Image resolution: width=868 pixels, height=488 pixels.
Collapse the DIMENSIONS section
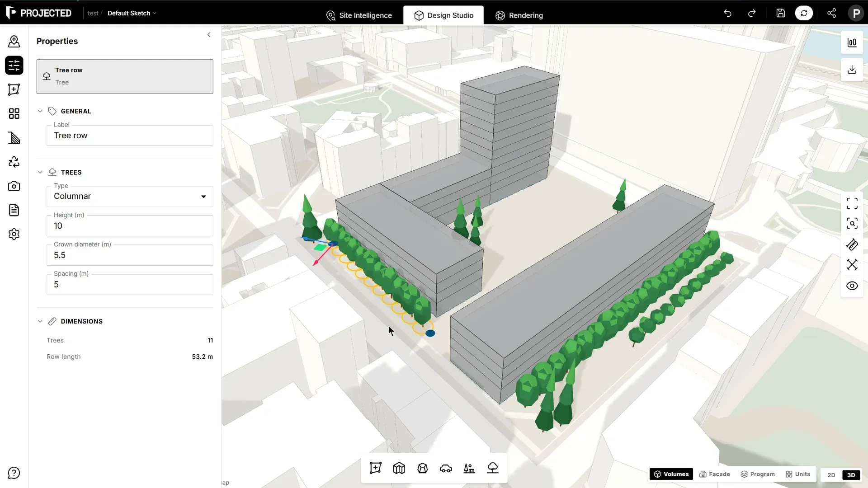click(x=40, y=321)
